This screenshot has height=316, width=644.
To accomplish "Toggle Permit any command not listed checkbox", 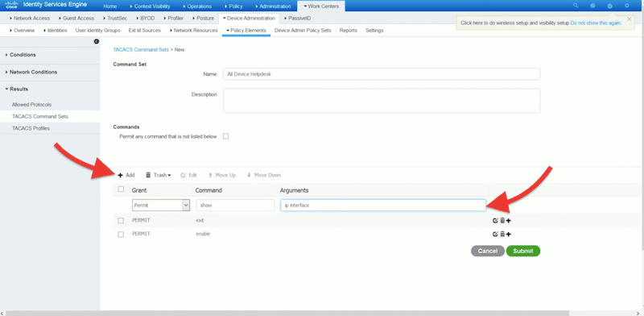I will (x=225, y=136).
